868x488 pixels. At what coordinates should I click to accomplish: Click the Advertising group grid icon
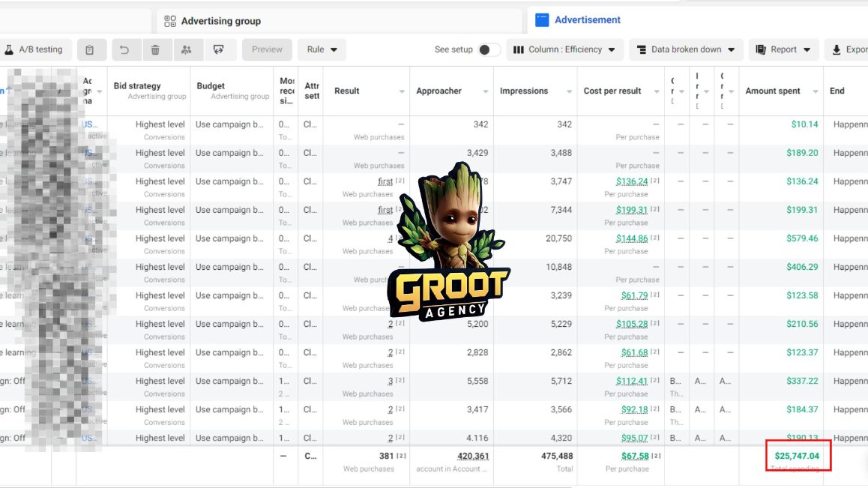[x=170, y=21]
